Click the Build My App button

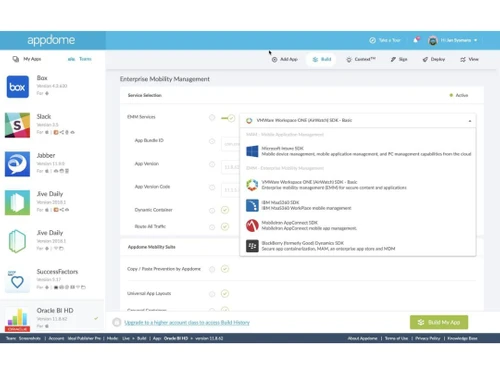tap(439, 322)
